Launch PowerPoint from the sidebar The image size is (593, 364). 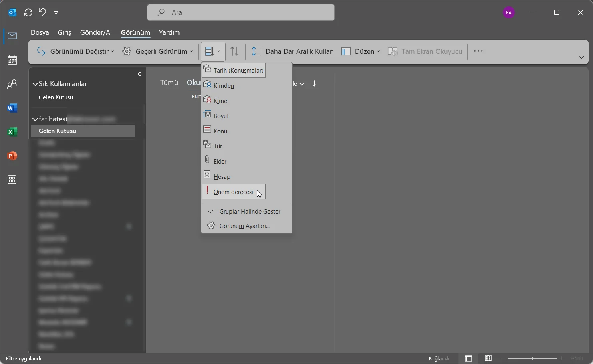pos(12,156)
